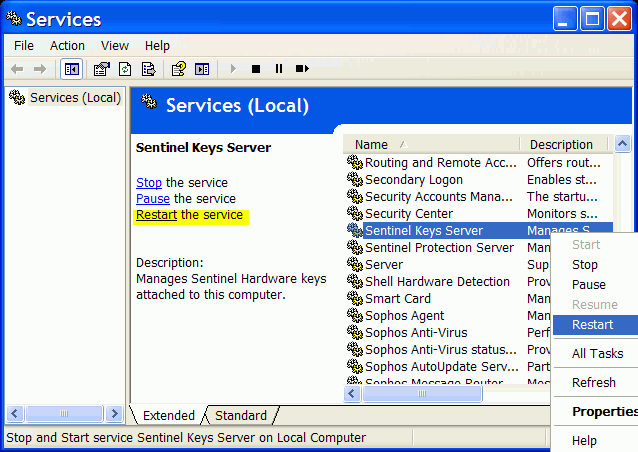Click the Restart the service link
This screenshot has width=638, height=452.
156,215
